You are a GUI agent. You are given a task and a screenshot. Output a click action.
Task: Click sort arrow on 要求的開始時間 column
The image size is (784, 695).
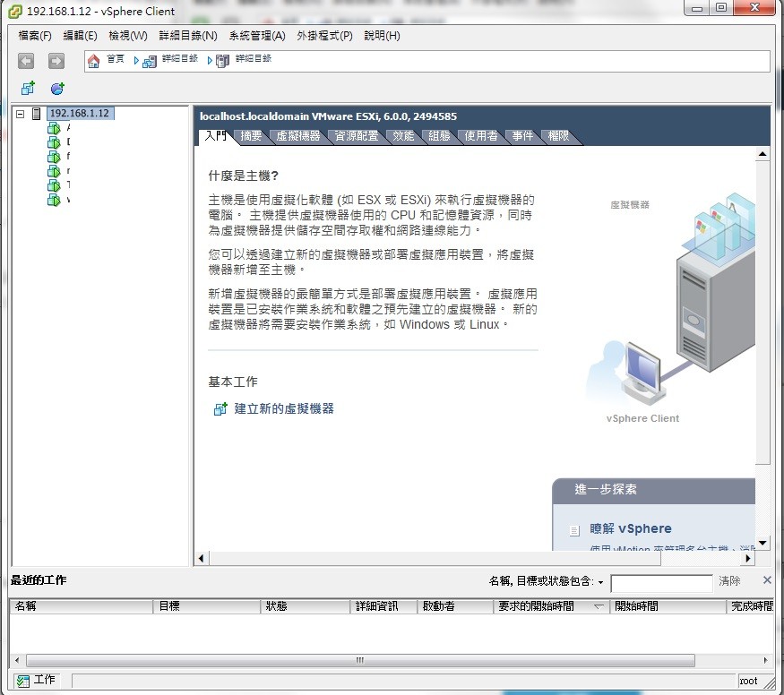(598, 606)
